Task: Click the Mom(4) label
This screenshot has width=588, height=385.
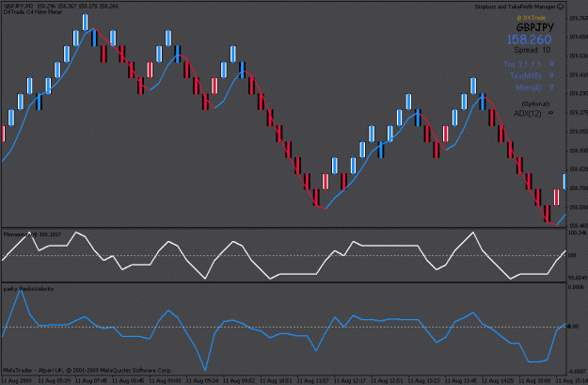Action: 529,88
